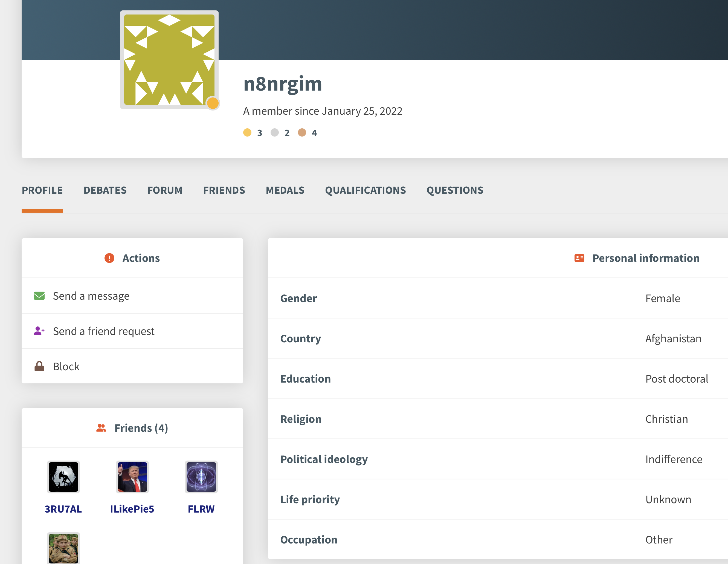Click the Country label
This screenshot has width=728, height=564.
tap(301, 339)
